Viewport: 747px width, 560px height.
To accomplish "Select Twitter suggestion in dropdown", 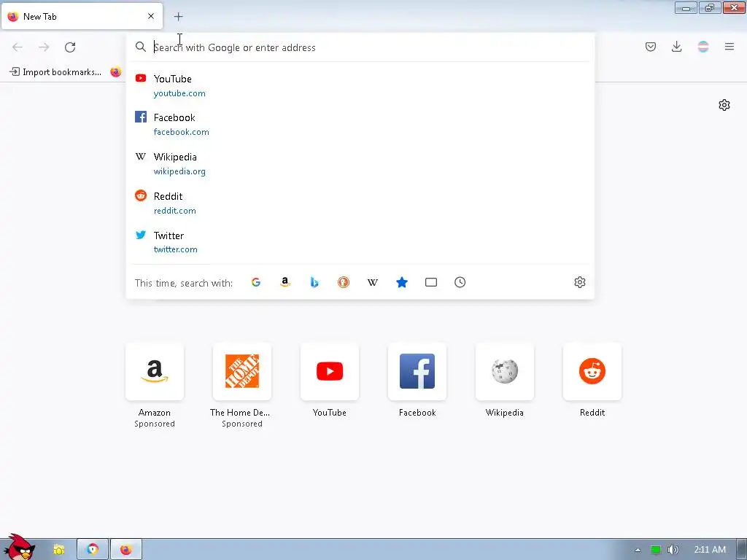I will 360,242.
